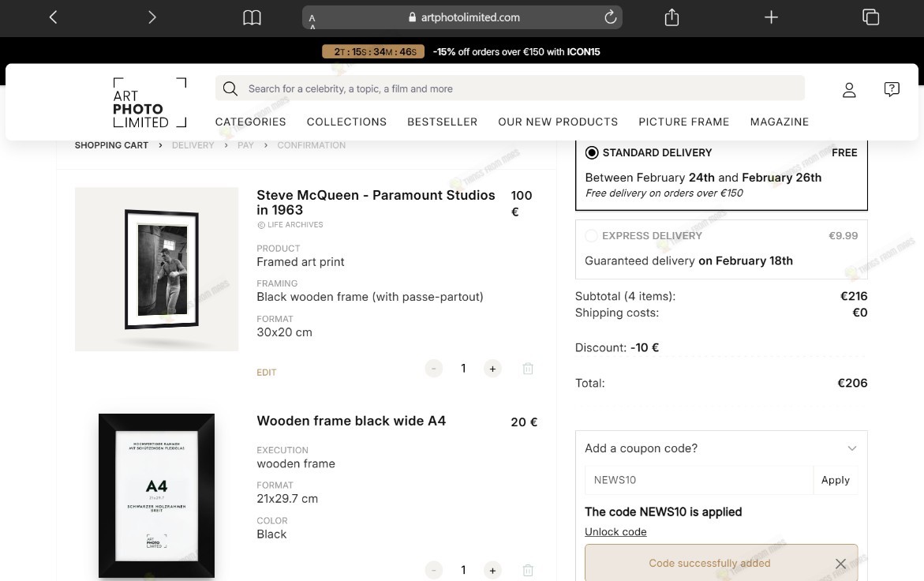Select the Standard Delivery radio button
Image resolution: width=924 pixels, height=581 pixels.
click(592, 152)
